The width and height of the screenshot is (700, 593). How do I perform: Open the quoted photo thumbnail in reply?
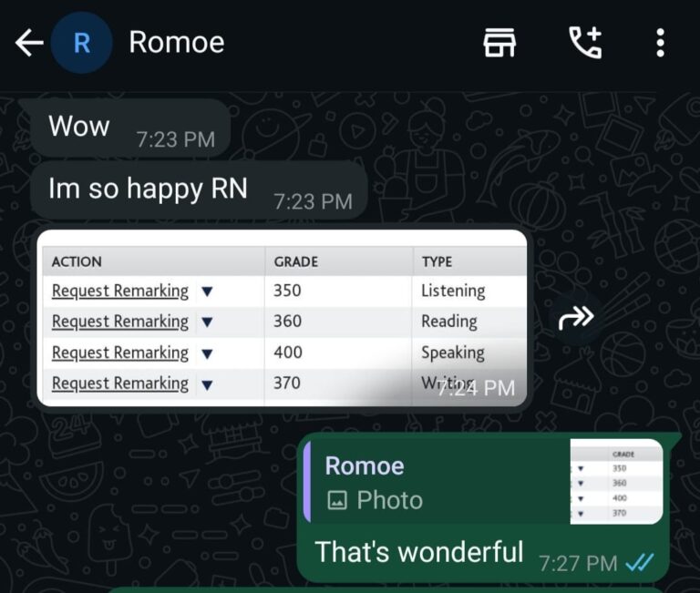point(616,482)
